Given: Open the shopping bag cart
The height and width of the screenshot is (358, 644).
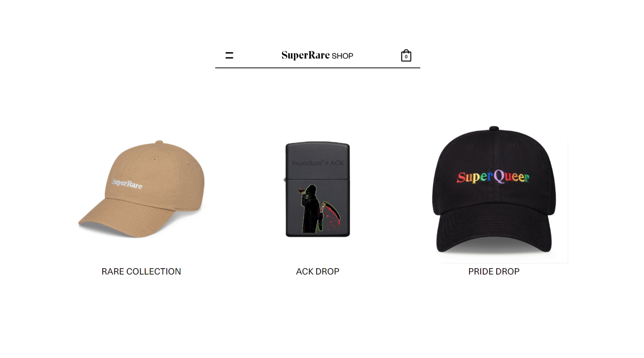Looking at the screenshot, I should [x=406, y=55].
